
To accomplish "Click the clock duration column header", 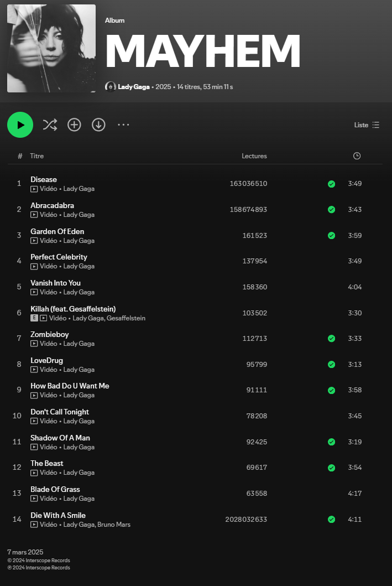I will click(x=357, y=156).
